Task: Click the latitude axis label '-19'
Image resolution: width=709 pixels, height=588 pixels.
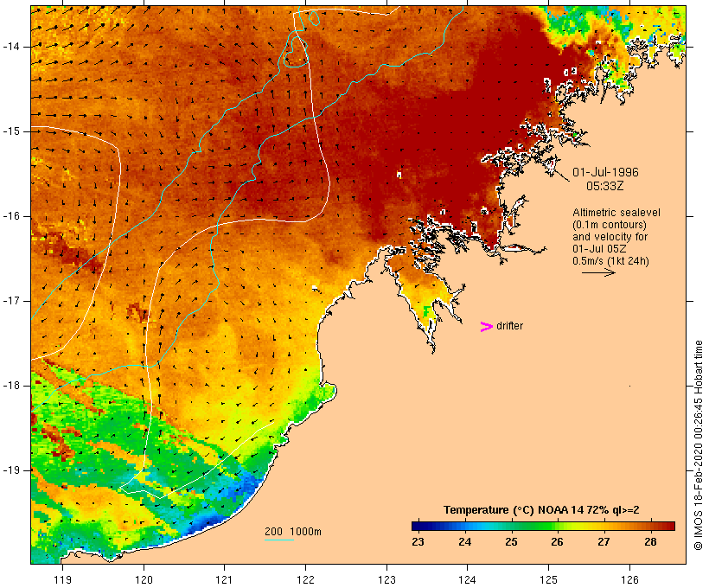Action: click(x=11, y=470)
